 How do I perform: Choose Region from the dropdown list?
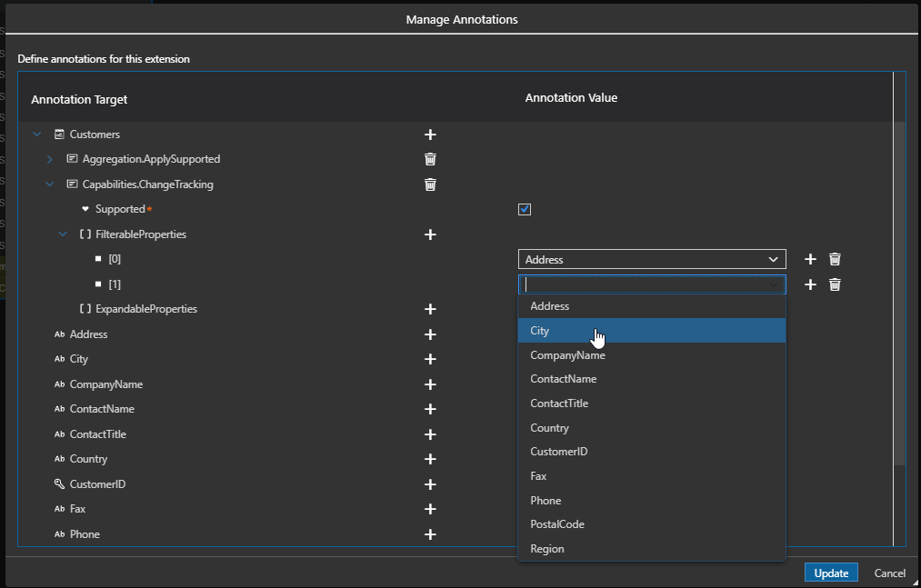pyautogui.click(x=651, y=549)
